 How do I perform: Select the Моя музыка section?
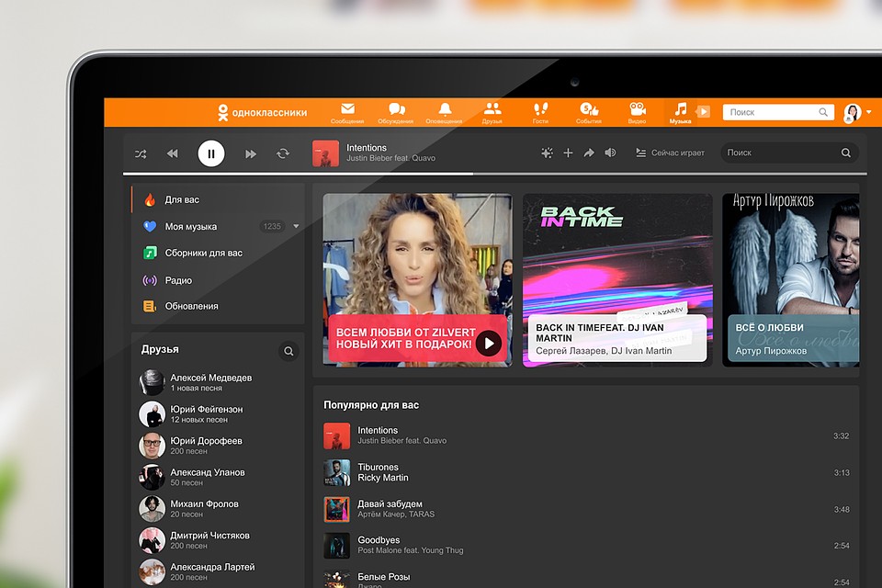219,226
